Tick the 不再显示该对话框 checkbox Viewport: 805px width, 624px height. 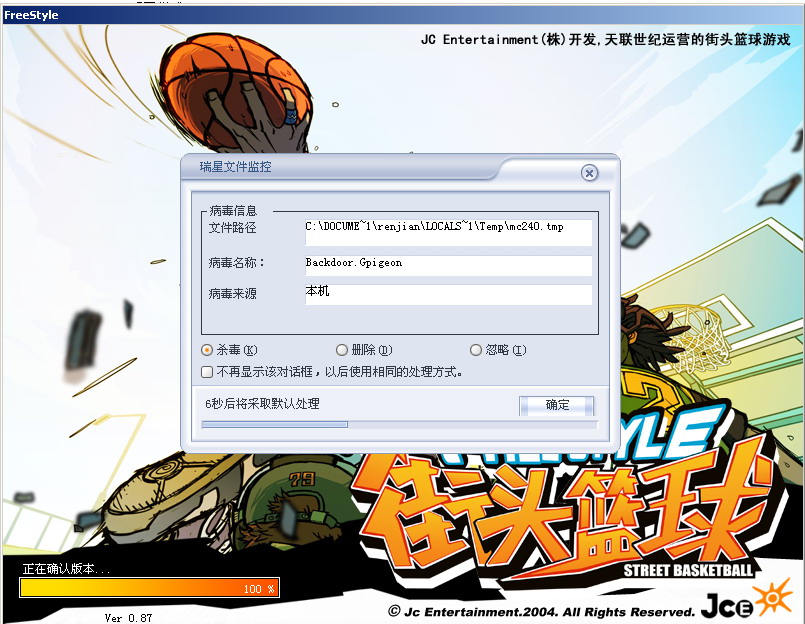click(x=207, y=372)
